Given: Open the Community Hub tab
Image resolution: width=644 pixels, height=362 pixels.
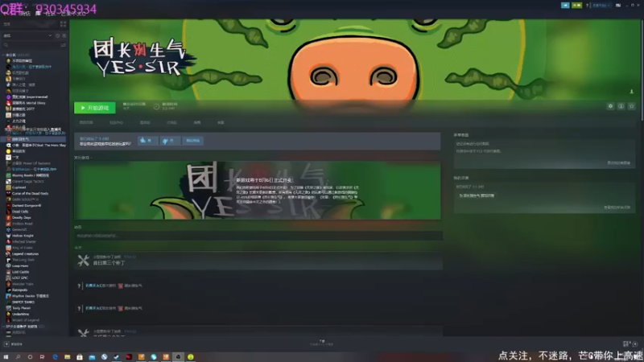Looking at the screenshot, I should [116, 122].
